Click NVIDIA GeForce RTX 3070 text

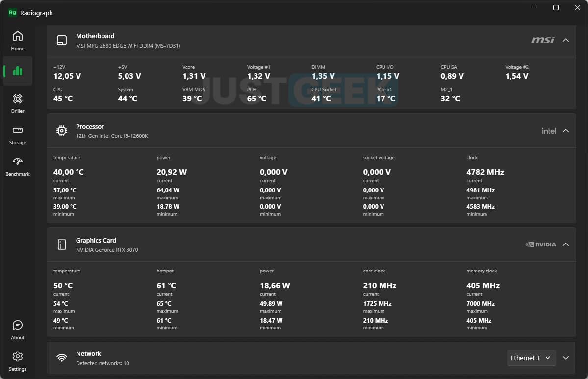tap(107, 250)
